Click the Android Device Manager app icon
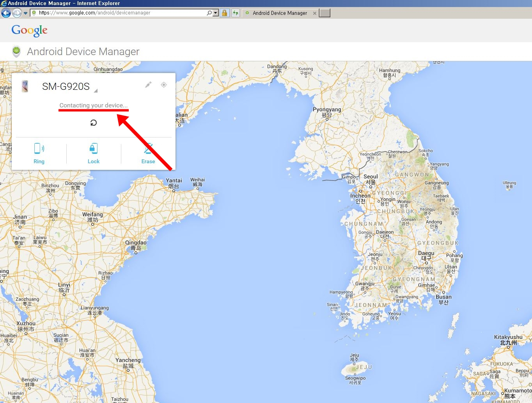Viewport: 532px width, 403px height. pyautogui.click(x=16, y=51)
